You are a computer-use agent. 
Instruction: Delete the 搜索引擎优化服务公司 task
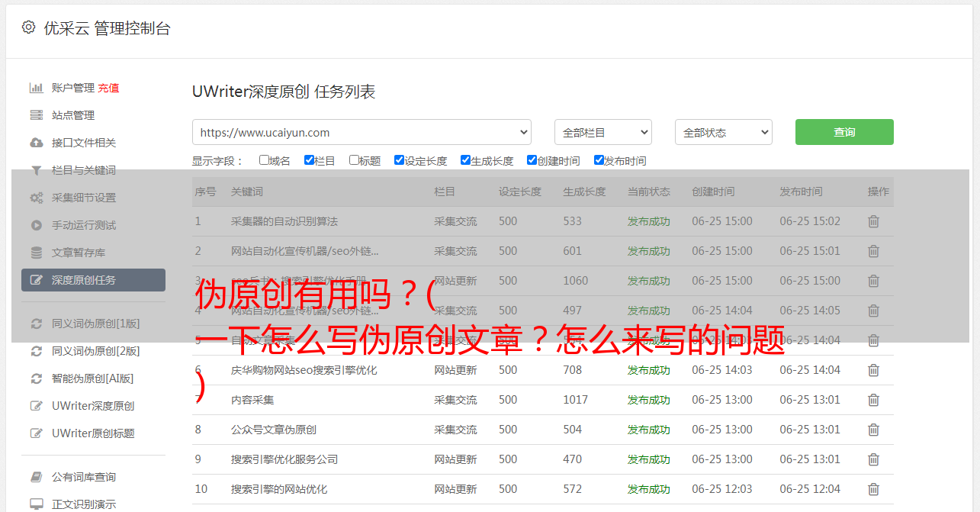(x=874, y=459)
